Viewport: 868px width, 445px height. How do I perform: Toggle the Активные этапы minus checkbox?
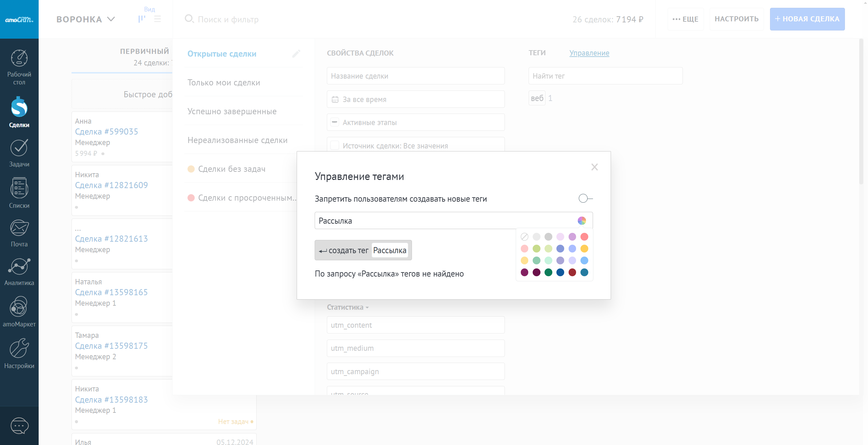click(x=335, y=122)
